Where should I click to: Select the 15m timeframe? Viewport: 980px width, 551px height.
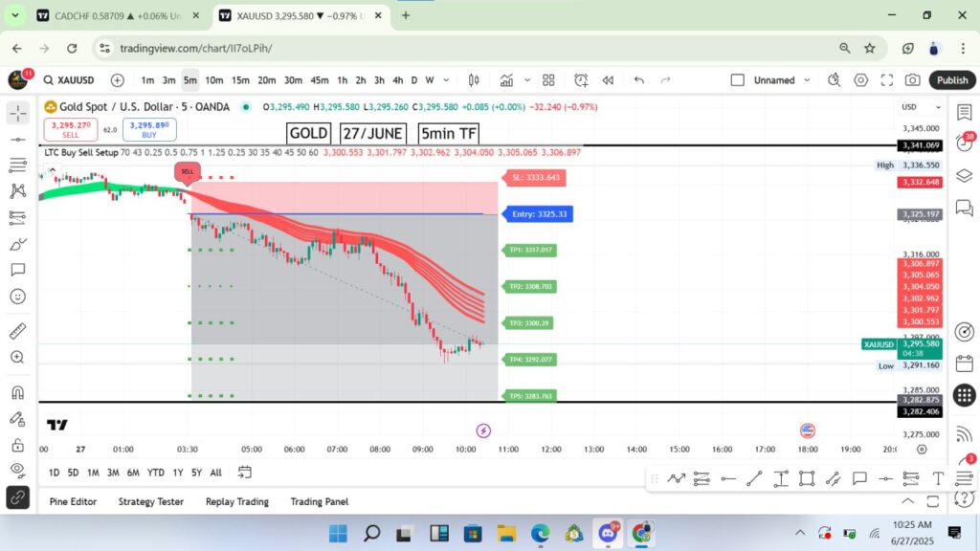(240, 80)
